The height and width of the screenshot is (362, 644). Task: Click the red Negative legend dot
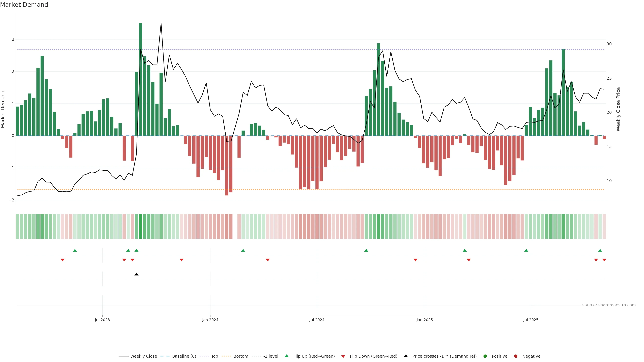(516, 356)
